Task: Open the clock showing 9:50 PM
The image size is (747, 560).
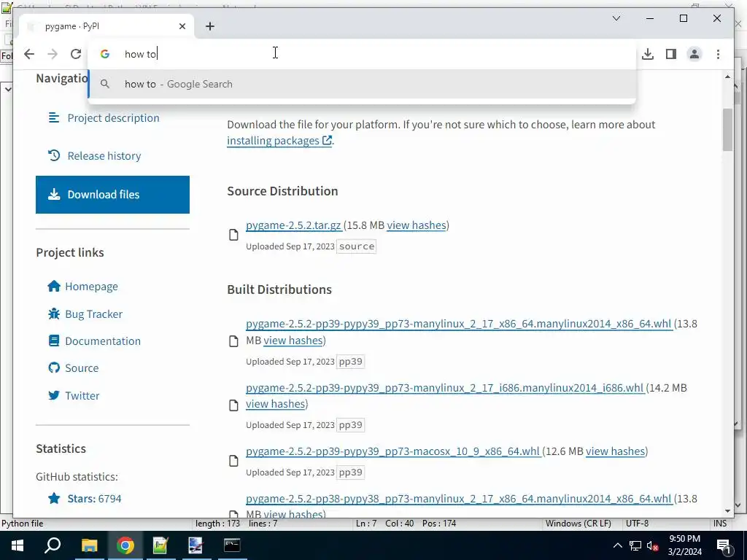Action: pyautogui.click(x=684, y=545)
